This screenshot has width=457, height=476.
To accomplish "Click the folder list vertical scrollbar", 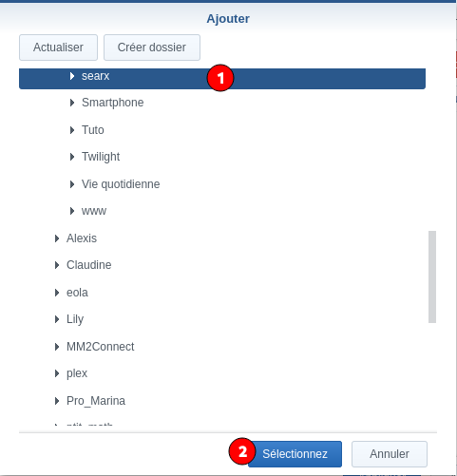I will click(x=432, y=276).
